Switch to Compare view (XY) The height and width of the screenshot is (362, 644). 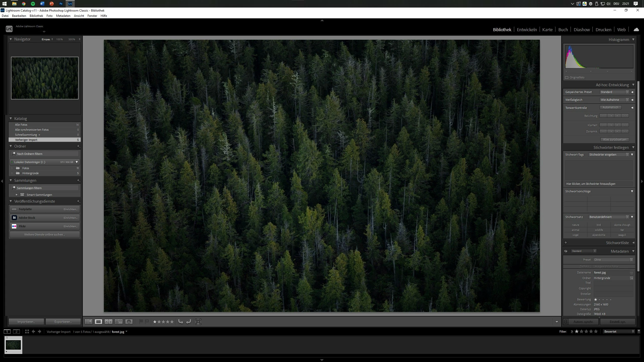tap(108, 322)
